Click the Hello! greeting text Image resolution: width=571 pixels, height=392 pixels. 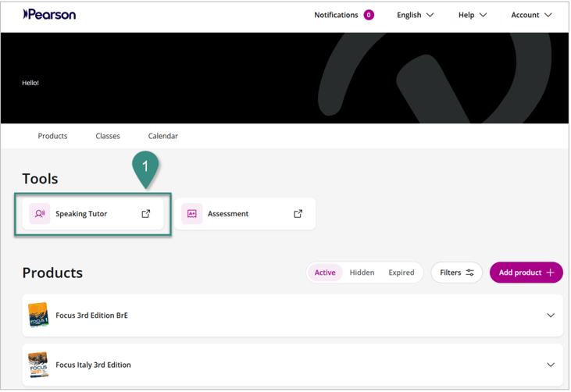(x=30, y=83)
